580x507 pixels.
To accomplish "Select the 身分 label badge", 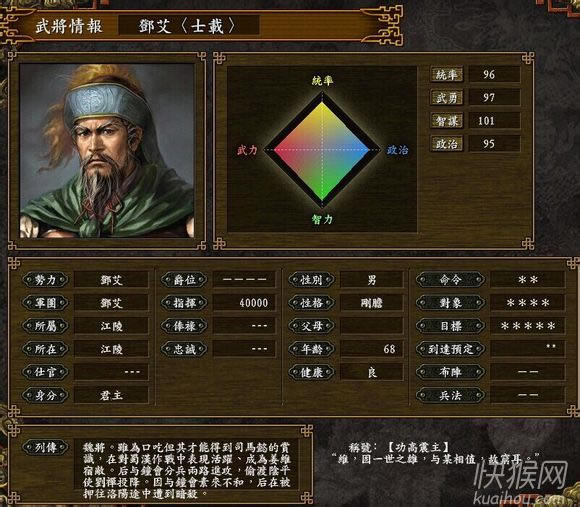I will tap(45, 395).
